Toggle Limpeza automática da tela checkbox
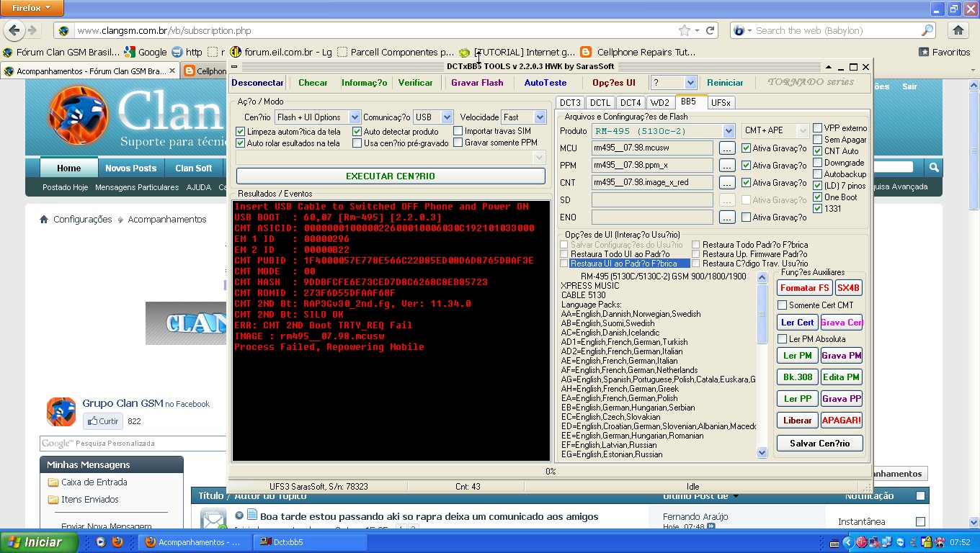980x553 pixels. click(x=241, y=132)
